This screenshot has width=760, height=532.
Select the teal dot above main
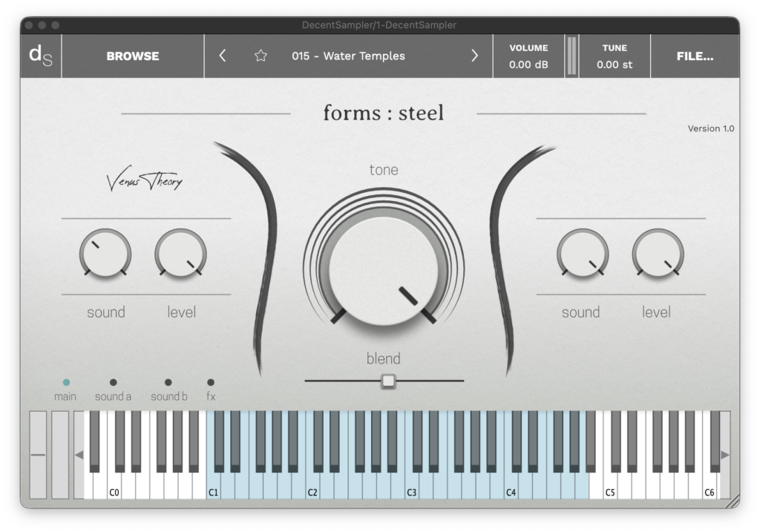coord(66,382)
